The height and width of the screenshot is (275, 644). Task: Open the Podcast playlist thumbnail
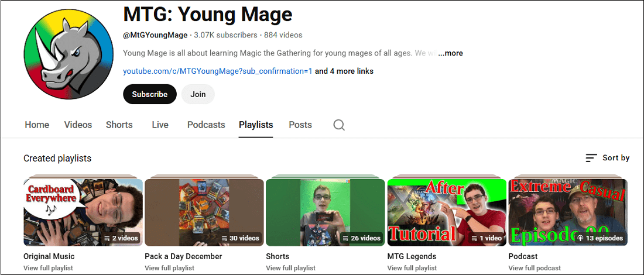click(568, 212)
